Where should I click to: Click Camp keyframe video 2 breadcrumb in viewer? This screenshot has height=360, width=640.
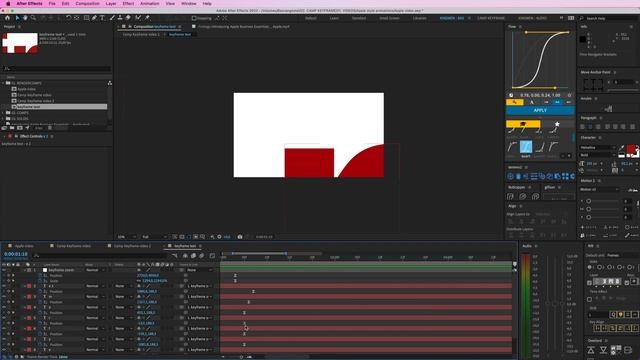click(141, 35)
